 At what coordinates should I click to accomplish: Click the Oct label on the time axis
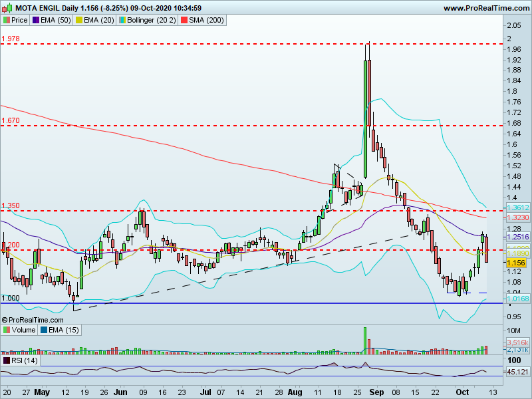click(462, 392)
